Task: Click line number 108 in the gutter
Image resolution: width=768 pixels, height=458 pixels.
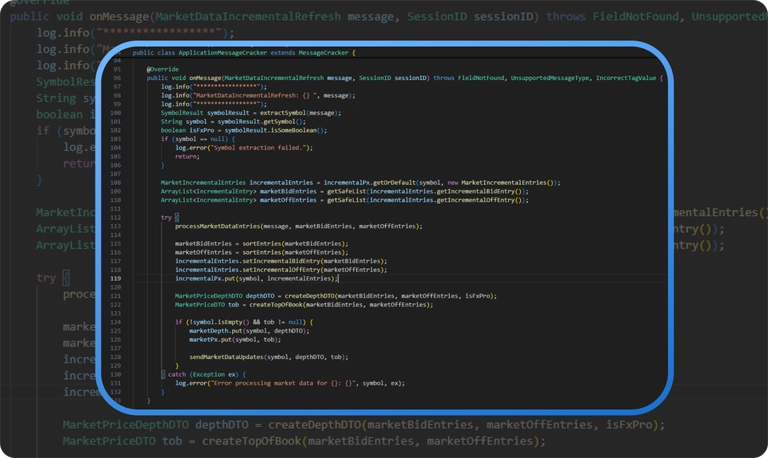Action: point(116,183)
